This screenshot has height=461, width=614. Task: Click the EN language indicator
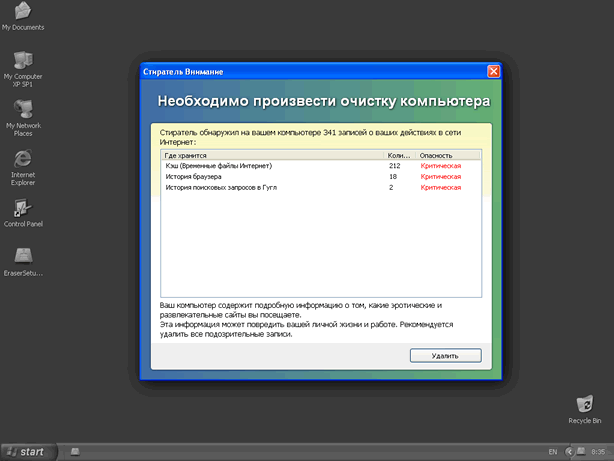553,452
